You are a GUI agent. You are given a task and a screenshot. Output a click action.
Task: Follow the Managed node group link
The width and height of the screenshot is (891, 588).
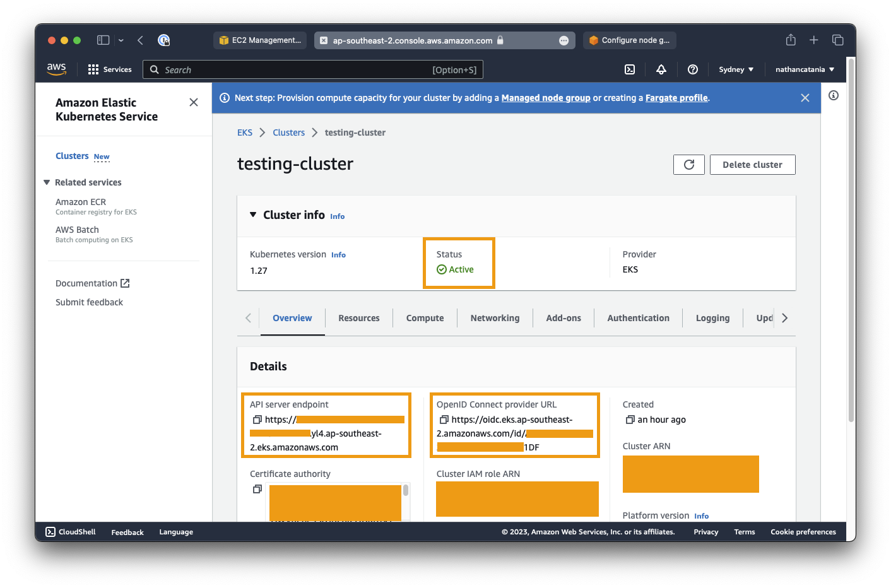tap(545, 98)
